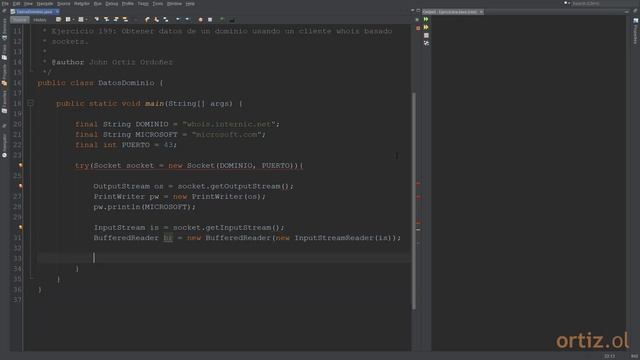Click hint lightbulb on the try line
640x360 pixels.
click(x=20, y=165)
